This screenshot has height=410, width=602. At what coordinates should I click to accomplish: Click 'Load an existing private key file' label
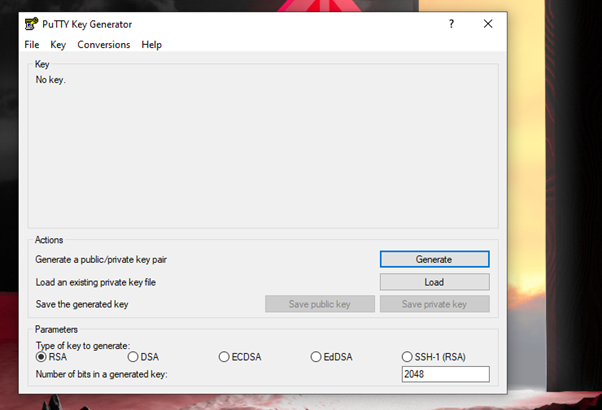pyautogui.click(x=96, y=282)
